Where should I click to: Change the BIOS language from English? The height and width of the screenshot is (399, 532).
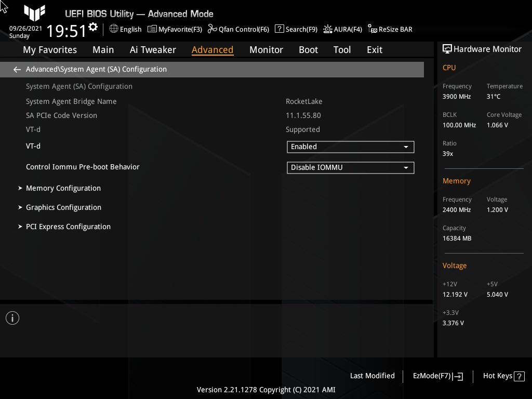tap(125, 29)
